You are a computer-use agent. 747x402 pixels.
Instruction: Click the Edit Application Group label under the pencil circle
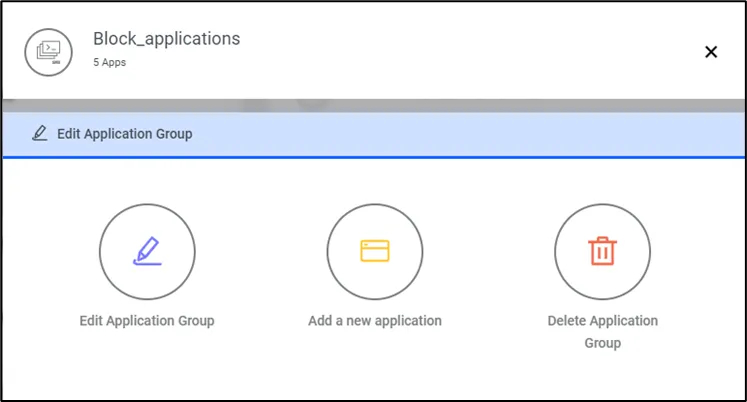[147, 321]
